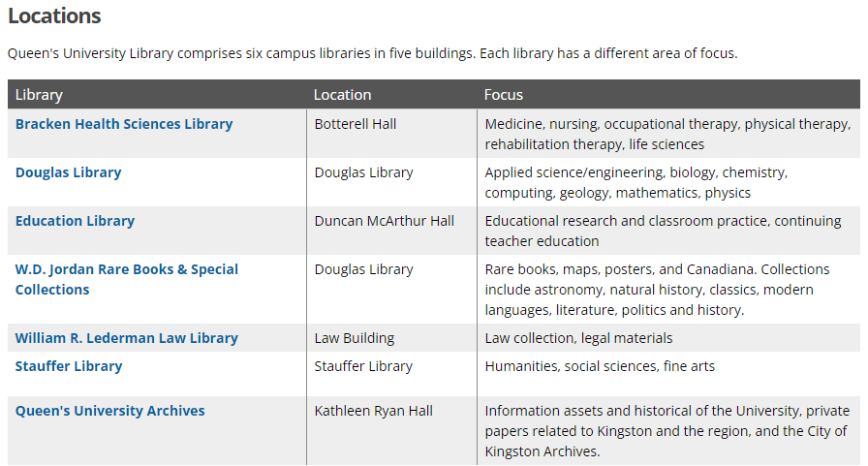Click the introductory paragraph about six campus libraries
This screenshot has width=868, height=466.
tap(372, 53)
